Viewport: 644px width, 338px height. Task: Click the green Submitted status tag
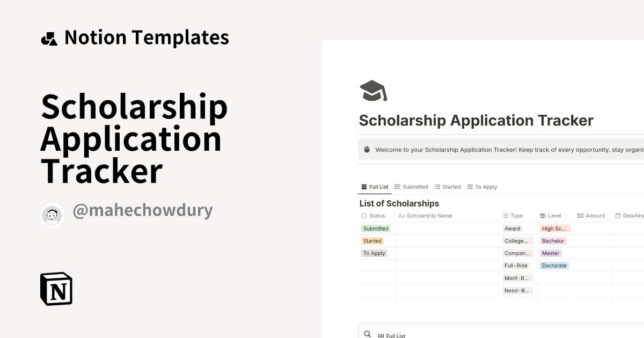click(376, 229)
